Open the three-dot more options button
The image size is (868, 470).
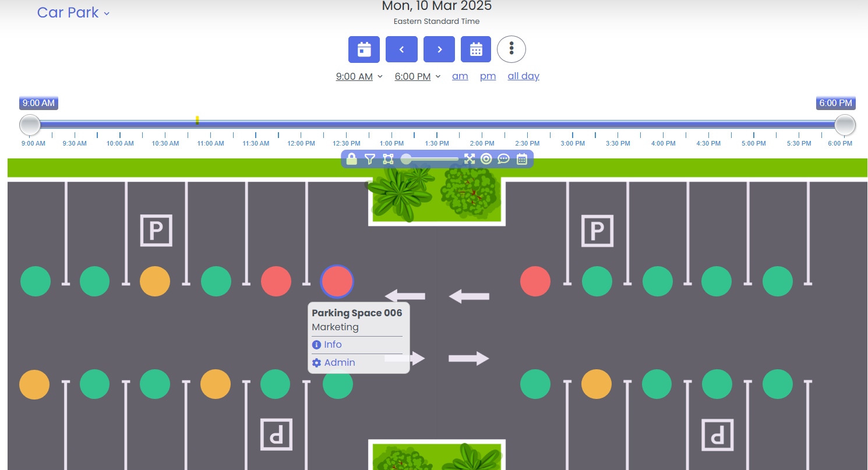tap(511, 50)
